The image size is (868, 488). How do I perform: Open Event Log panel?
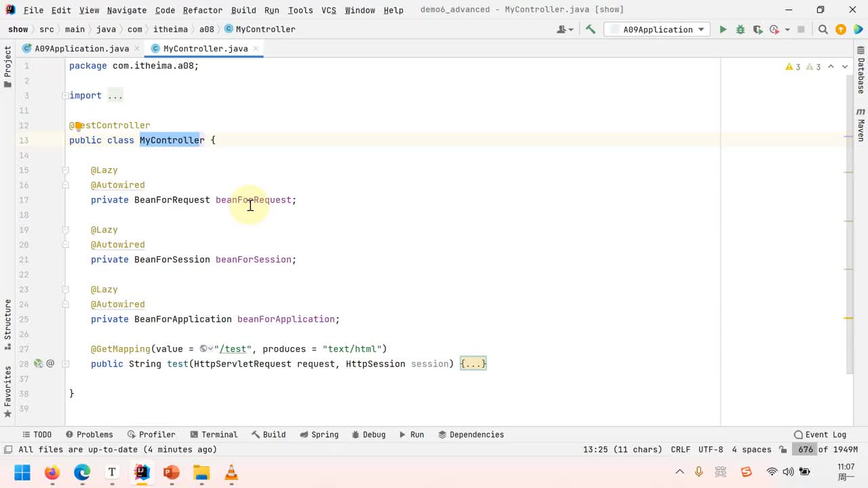pos(820,434)
